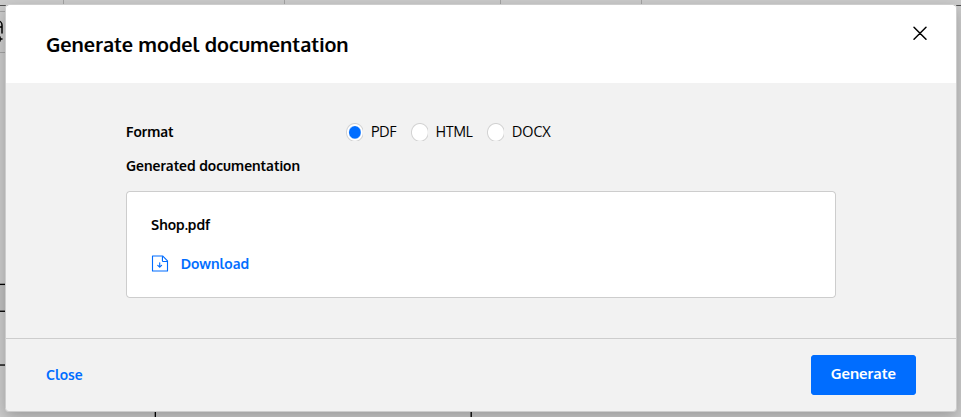
Task: Click the Close link at bottom left
Action: coord(64,375)
